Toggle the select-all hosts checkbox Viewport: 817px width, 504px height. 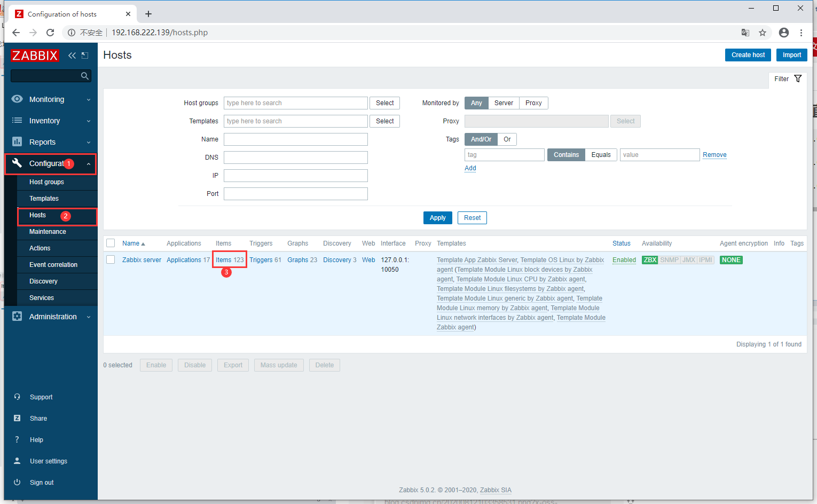tap(111, 243)
